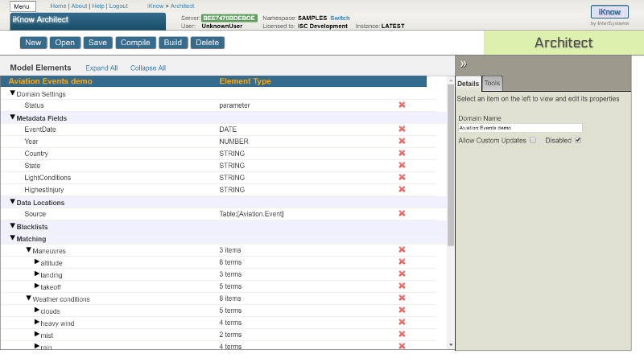Collapse the right panel with double arrow

pos(464,64)
